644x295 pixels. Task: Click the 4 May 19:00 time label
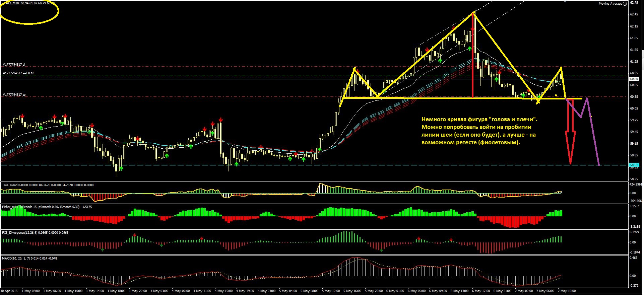tap(245, 291)
